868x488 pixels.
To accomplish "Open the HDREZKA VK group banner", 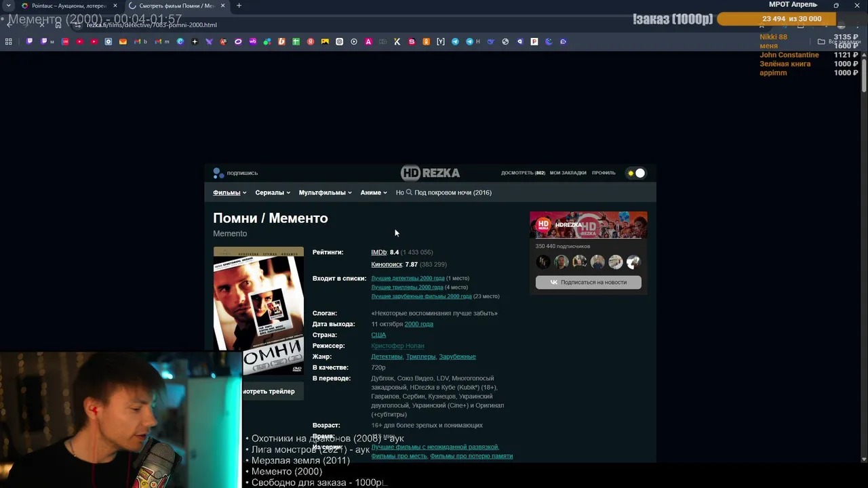I will [588, 225].
